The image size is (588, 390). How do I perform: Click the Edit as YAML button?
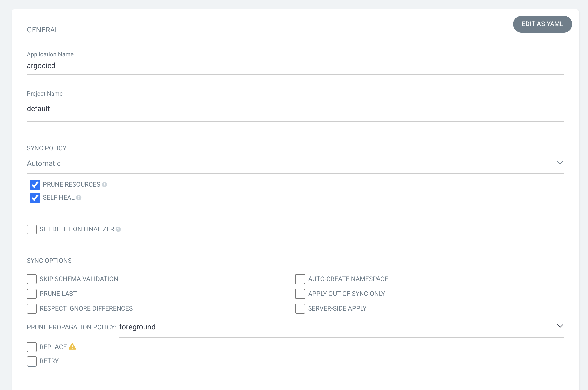[x=542, y=24]
